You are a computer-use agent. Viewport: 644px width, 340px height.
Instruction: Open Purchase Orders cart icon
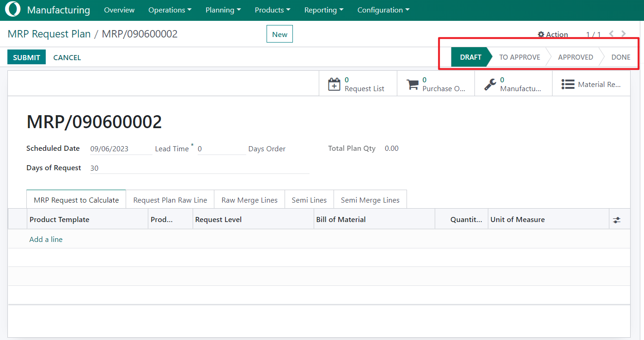tap(412, 84)
